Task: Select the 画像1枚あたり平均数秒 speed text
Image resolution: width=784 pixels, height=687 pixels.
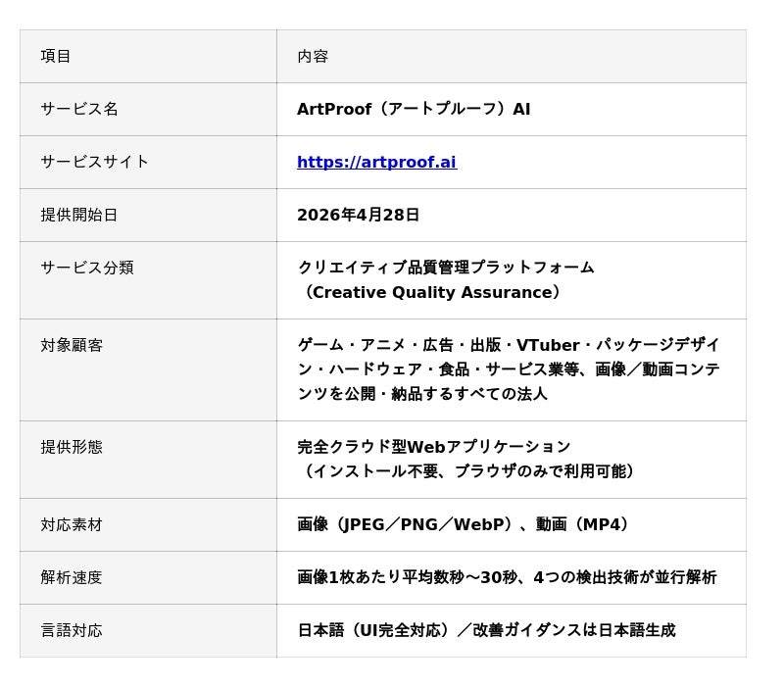Action: pyautogui.click(x=507, y=577)
